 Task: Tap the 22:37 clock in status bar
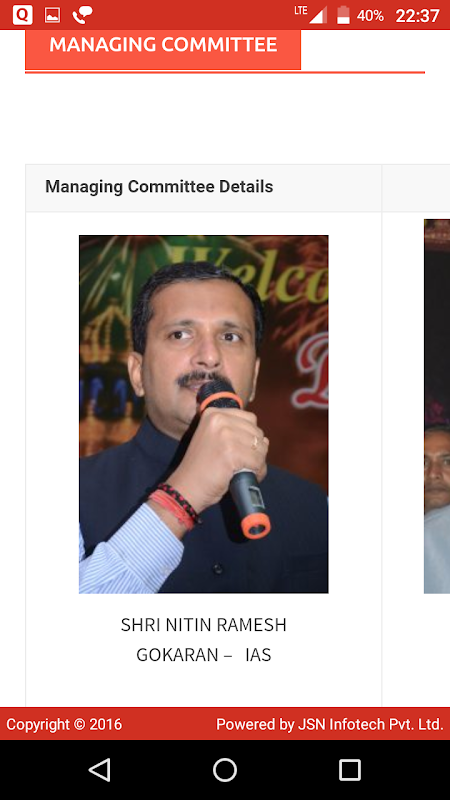click(417, 16)
